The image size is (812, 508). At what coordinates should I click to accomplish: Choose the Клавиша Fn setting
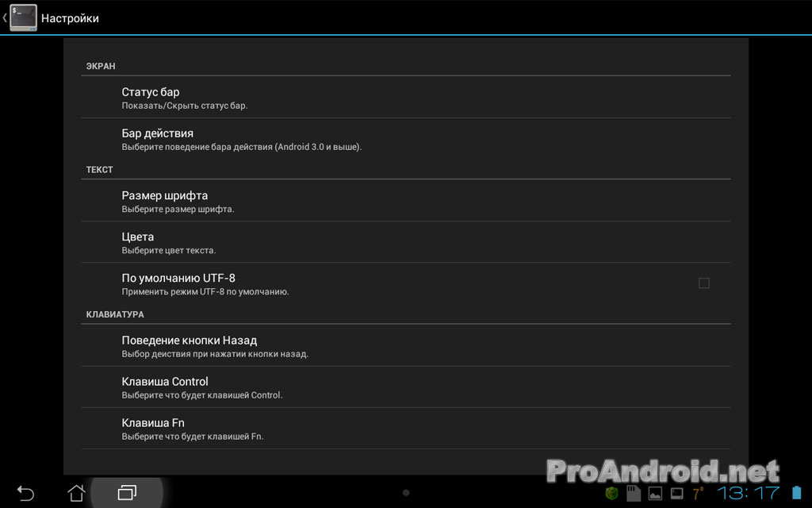[405, 429]
